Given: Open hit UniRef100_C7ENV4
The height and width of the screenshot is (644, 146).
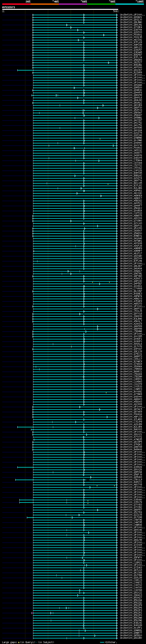Looking at the screenshot, I should [x=131, y=161].
